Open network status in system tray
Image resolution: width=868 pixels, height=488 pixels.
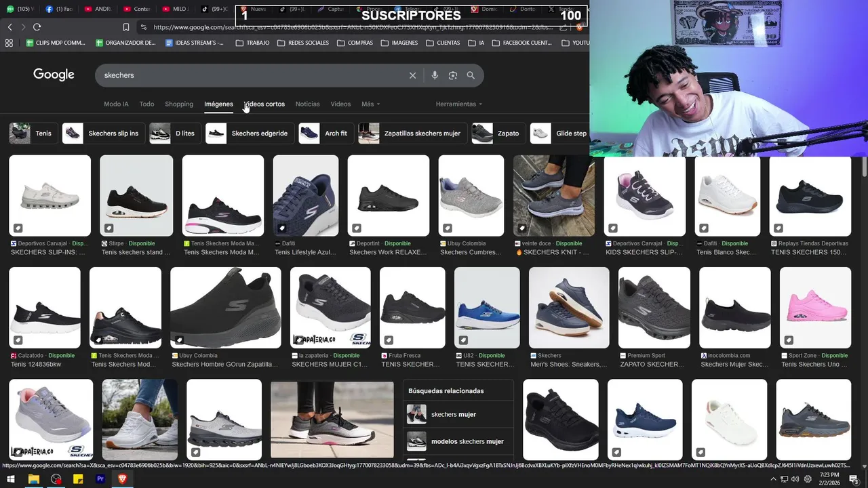[x=785, y=479]
